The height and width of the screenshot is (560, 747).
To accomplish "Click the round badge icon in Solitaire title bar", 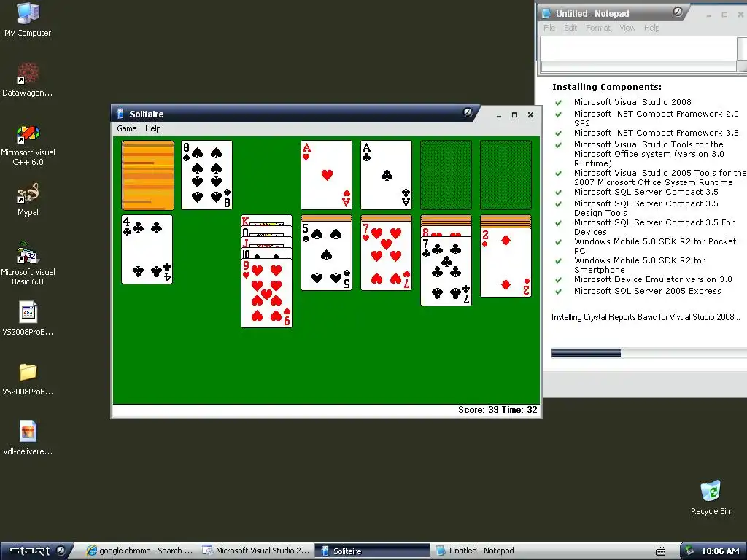I will tap(468, 112).
